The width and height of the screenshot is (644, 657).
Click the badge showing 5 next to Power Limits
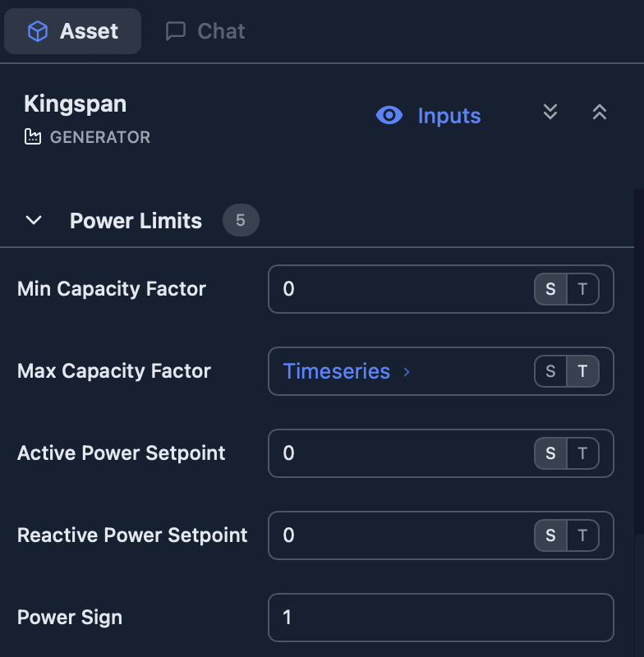click(241, 220)
